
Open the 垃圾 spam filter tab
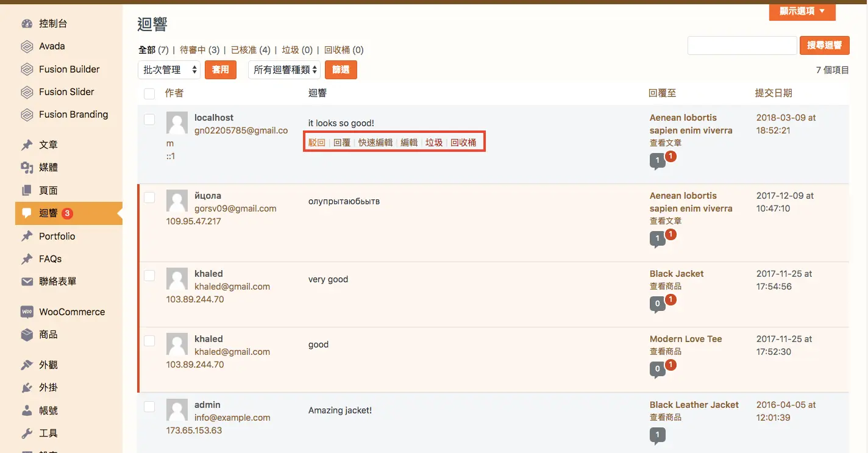point(297,50)
